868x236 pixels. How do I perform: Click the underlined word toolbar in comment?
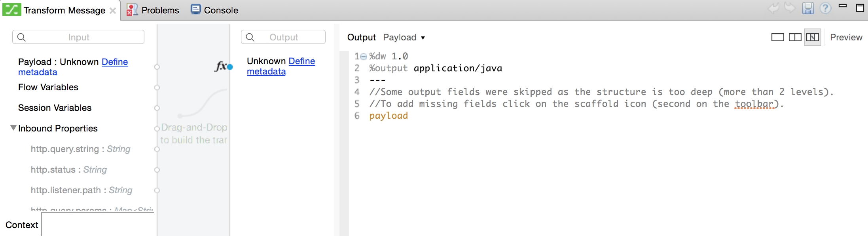754,104
